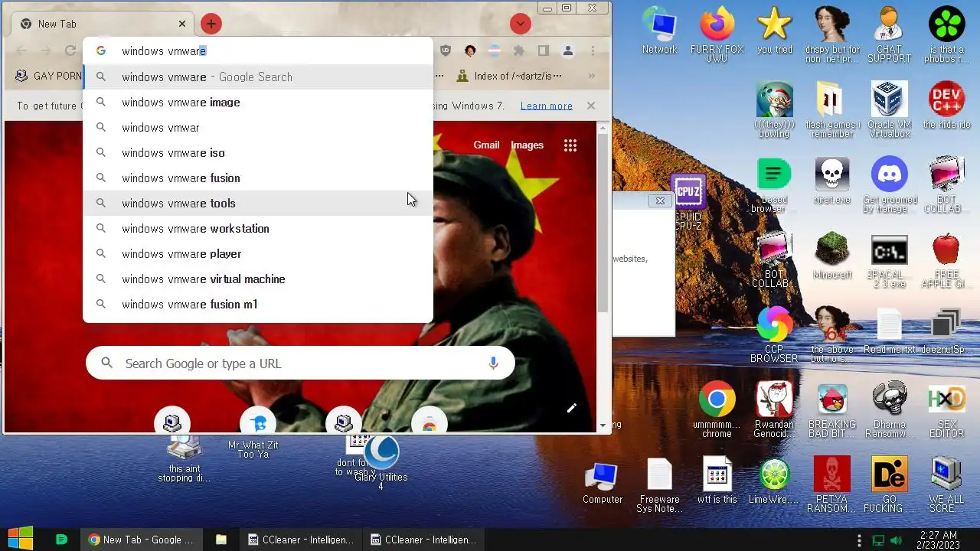Open the FURRY FOX UWU Firefox icon
This screenshot has height=551, width=980.
pos(717,34)
